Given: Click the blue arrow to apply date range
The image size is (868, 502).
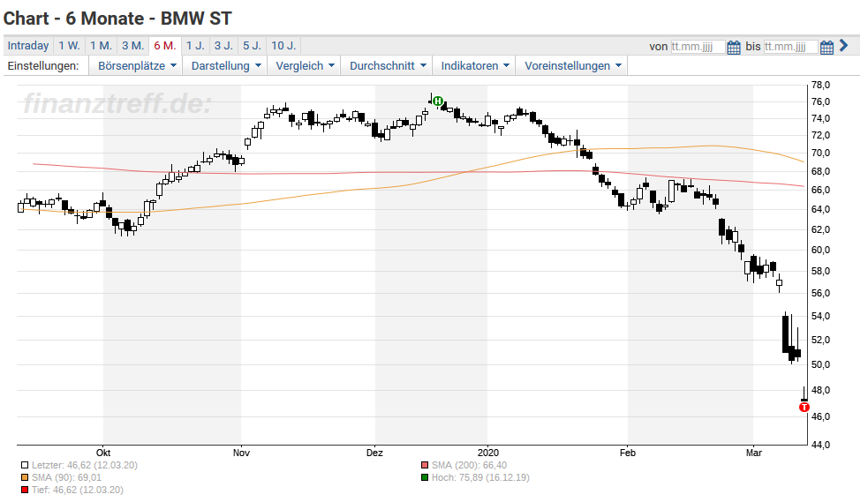Looking at the screenshot, I should click(x=843, y=45).
